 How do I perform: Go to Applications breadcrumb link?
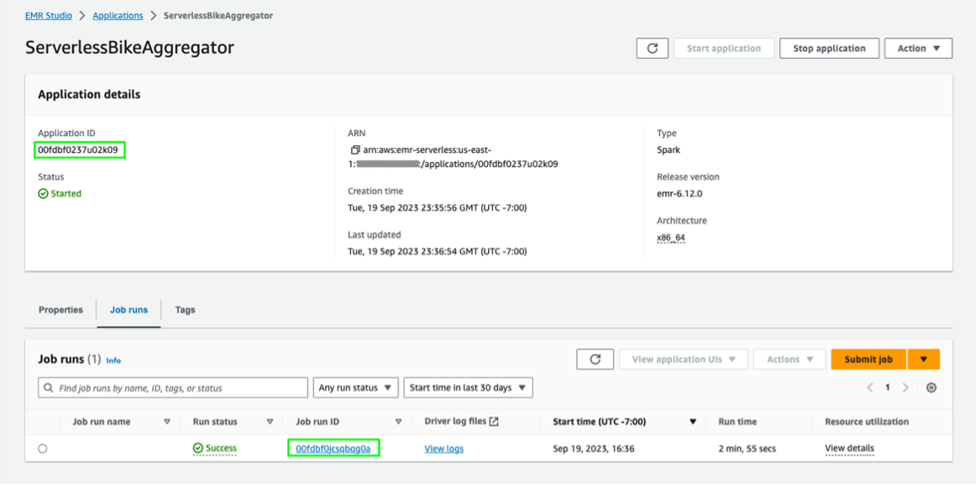click(x=118, y=15)
